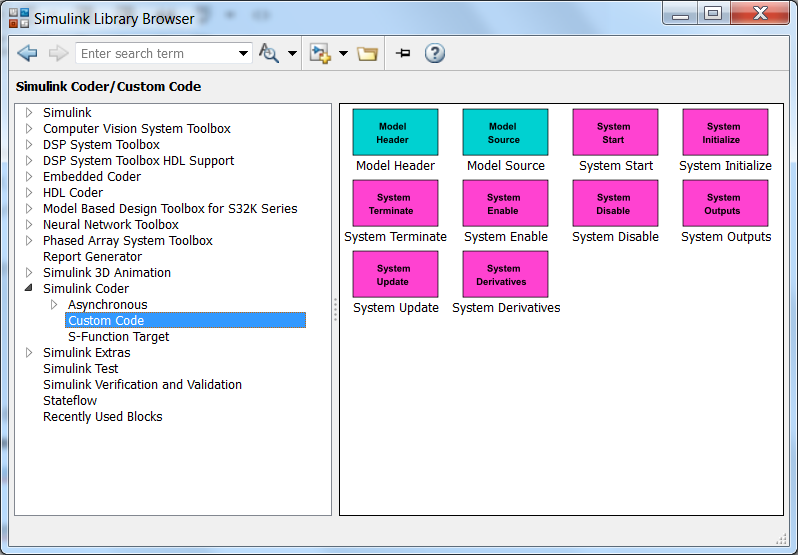Pin the library browser with pushpin icon
The height and width of the screenshot is (555, 798).
403,53
